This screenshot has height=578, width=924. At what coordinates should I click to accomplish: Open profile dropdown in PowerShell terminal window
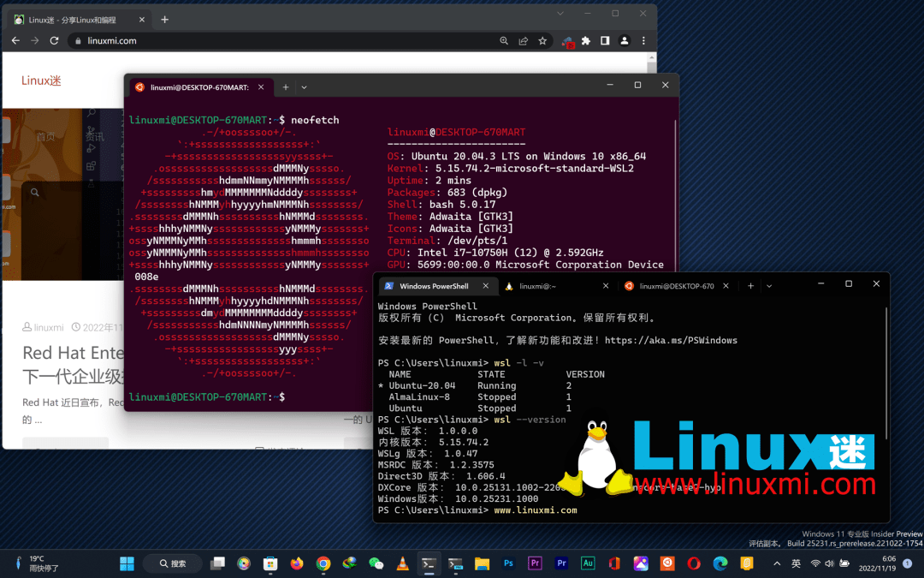tap(769, 286)
